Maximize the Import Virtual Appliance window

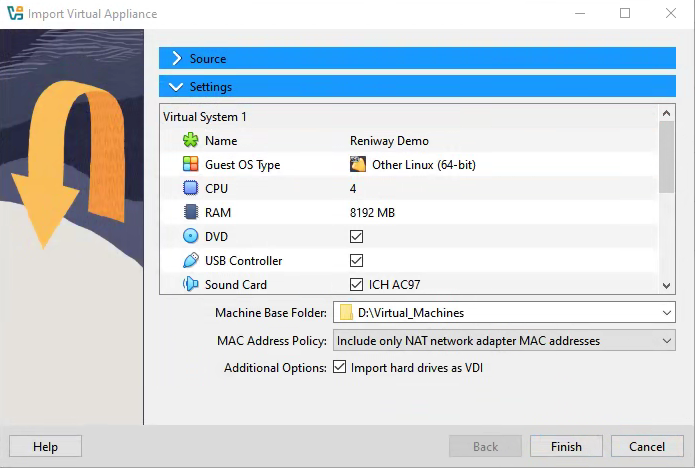click(625, 13)
